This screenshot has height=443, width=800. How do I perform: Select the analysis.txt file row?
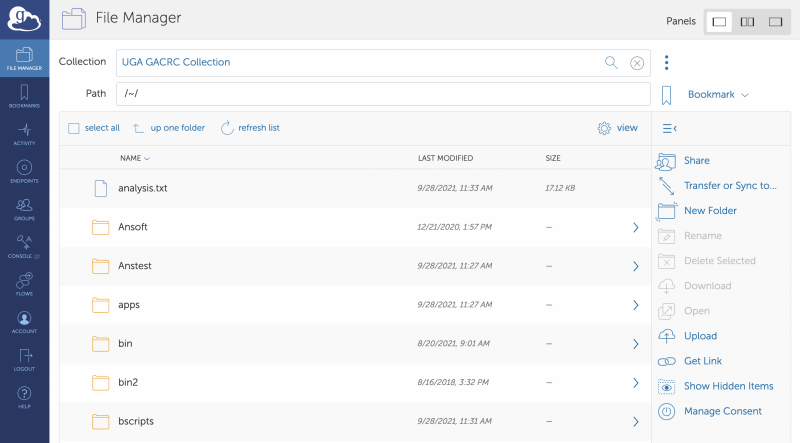(145, 188)
